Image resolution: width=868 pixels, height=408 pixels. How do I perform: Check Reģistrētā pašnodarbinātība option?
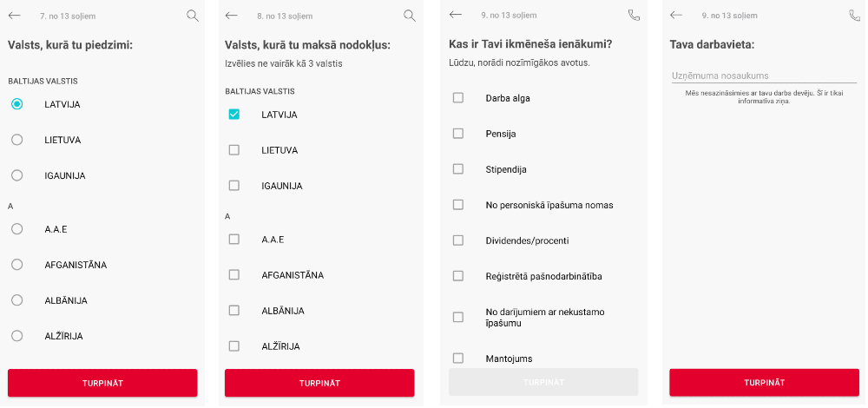pos(458,276)
